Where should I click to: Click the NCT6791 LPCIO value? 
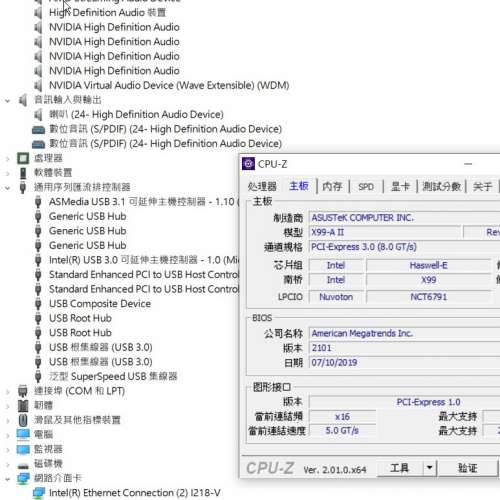pos(428,297)
